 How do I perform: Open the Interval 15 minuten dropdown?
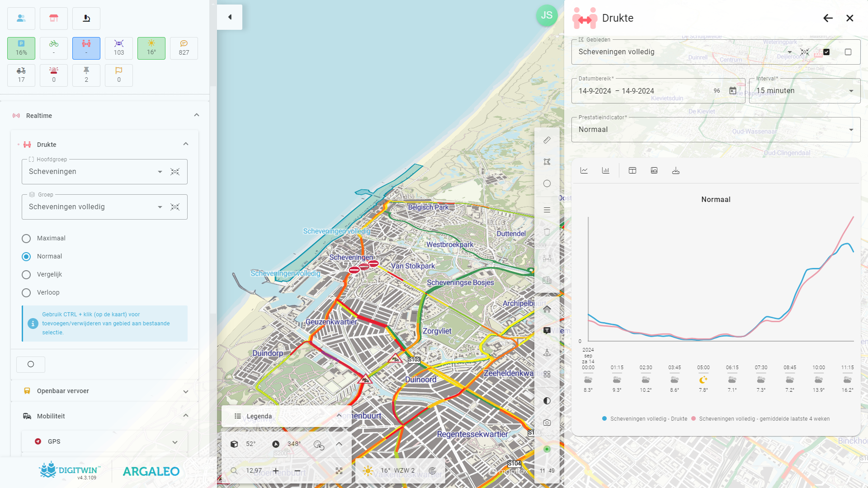(805, 91)
